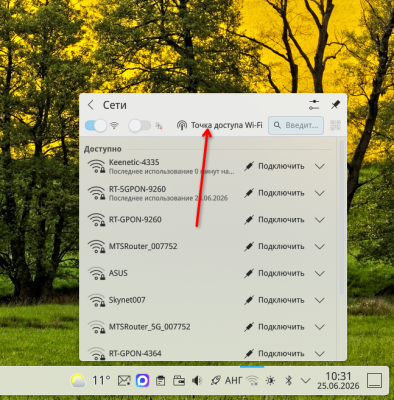This screenshot has height=400, width=394.
Task: Click the 11° temperature reading
Action: click(101, 380)
